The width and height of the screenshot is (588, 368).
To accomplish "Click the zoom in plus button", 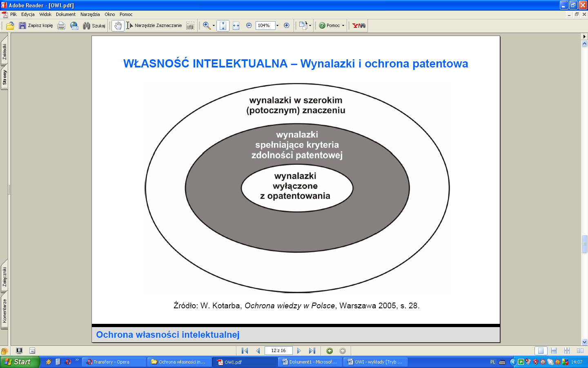I will (287, 25).
